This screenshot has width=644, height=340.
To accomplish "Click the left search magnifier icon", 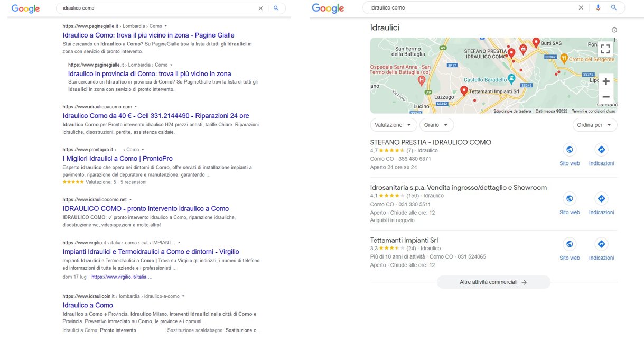I will click(x=276, y=8).
